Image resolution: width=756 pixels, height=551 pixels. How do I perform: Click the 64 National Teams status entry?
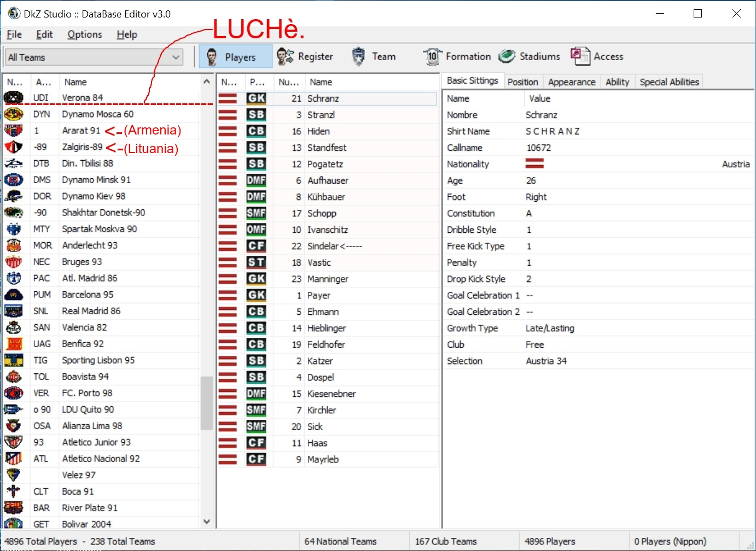tap(340, 541)
